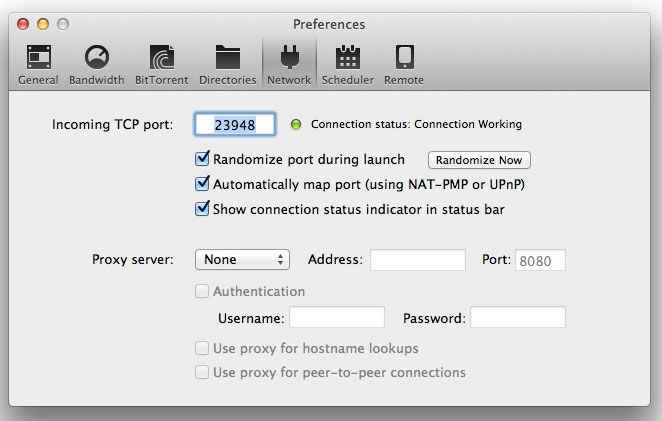Open the Remote preferences pane
662x421 pixels.
coord(404,63)
